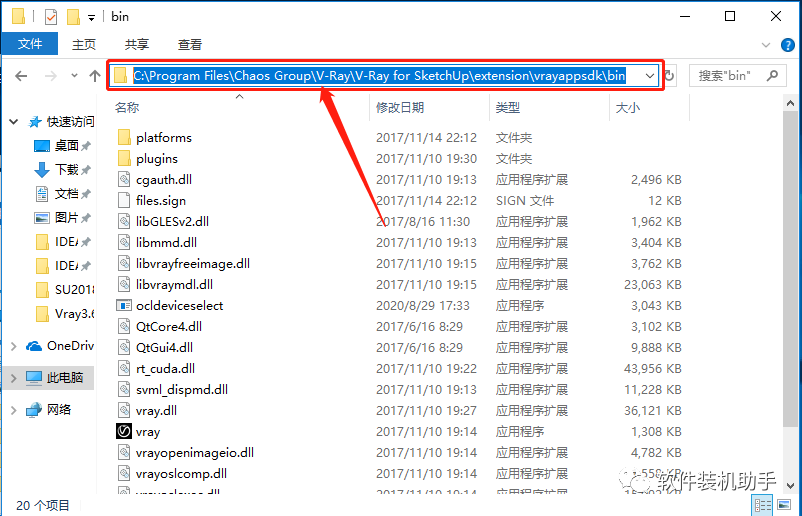This screenshot has height=516, width=802.
Task: Open 文档 in quick access
Action: [67, 194]
